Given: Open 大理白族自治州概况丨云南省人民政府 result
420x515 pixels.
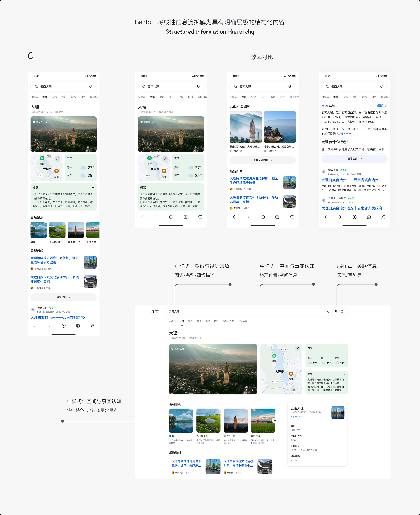Looking at the screenshot, I should point(352,208).
